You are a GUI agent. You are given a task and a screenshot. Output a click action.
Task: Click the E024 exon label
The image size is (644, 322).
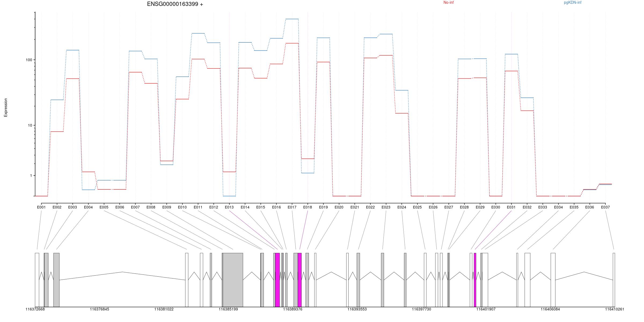click(x=402, y=207)
